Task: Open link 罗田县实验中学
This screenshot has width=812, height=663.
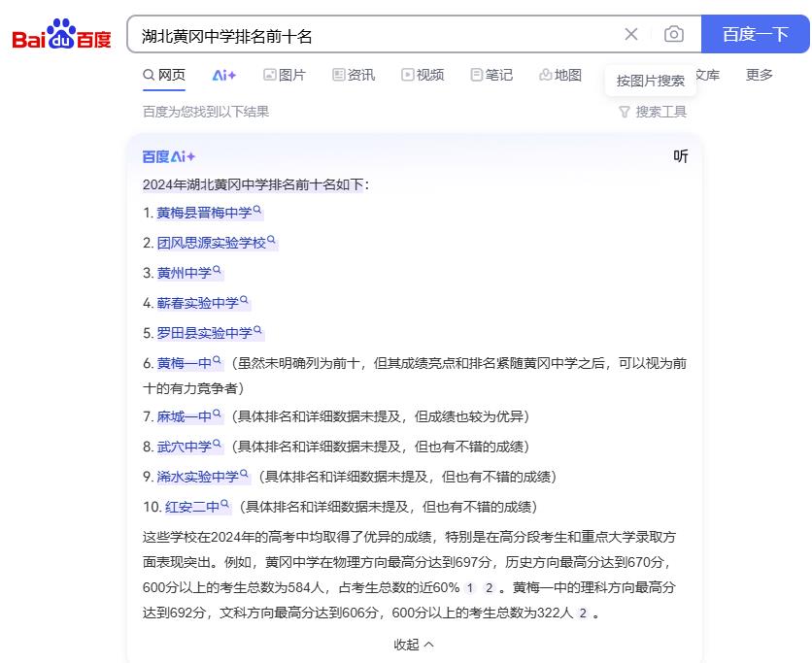Action: pyautogui.click(x=209, y=333)
